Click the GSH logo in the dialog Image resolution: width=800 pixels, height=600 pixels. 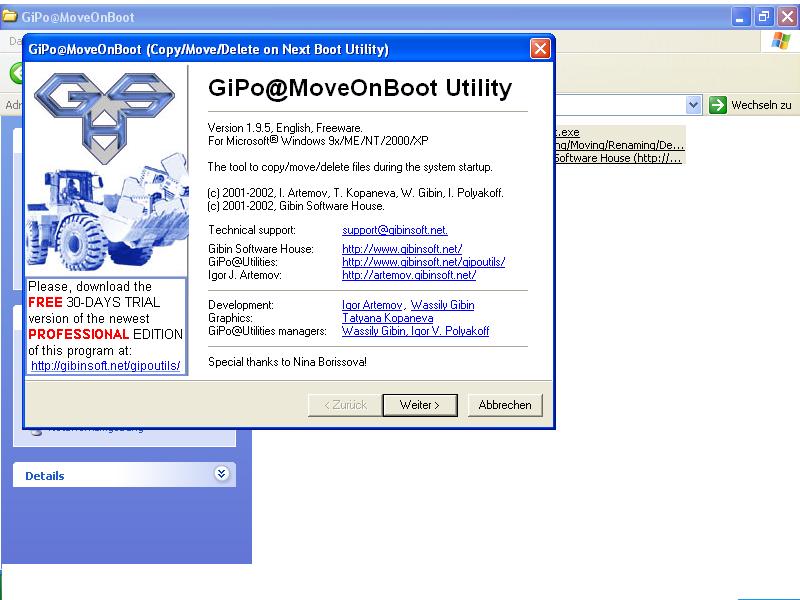[x=105, y=117]
